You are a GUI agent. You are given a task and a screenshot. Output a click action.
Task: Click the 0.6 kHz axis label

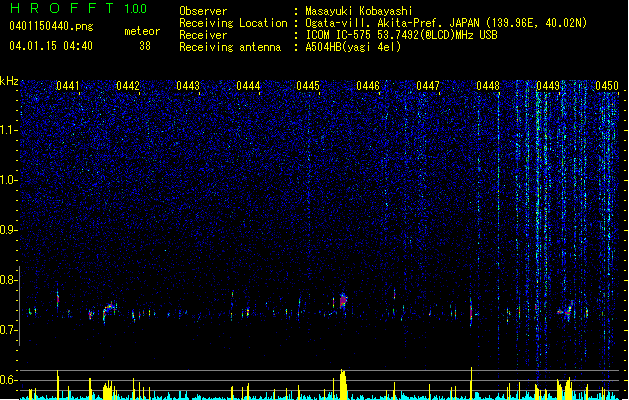click(x=9, y=380)
